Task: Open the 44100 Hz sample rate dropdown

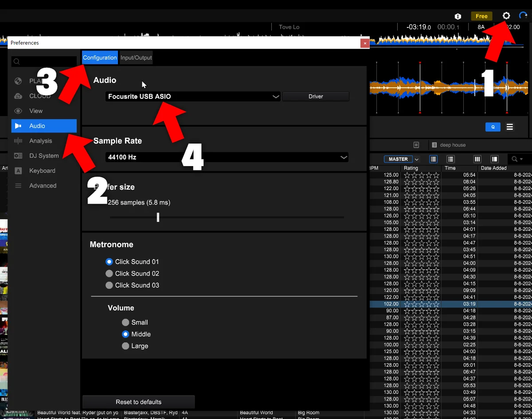Action: coord(227,157)
